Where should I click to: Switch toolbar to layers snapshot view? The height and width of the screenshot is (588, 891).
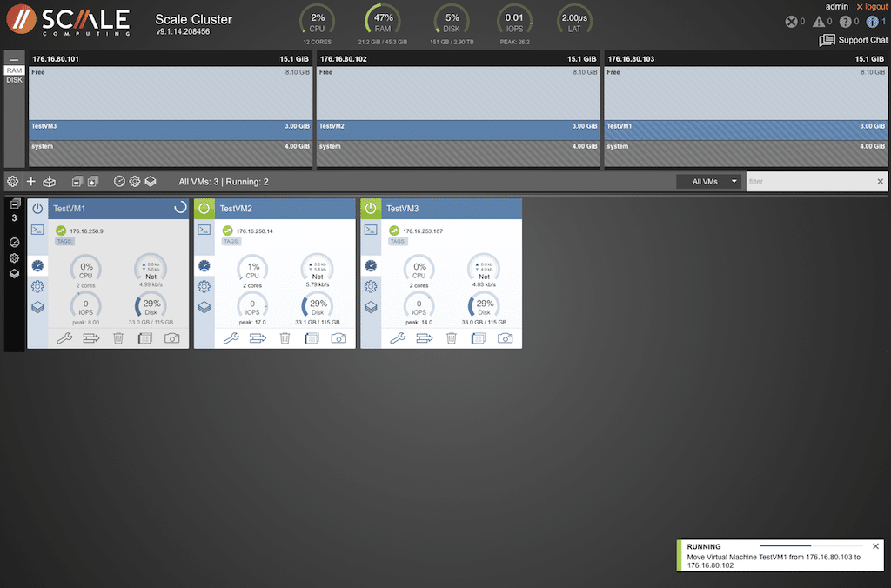click(x=151, y=181)
